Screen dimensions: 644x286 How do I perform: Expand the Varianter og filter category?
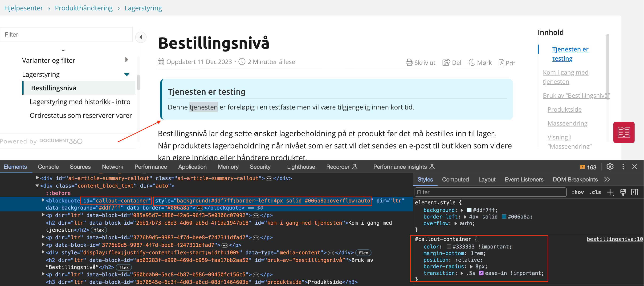126,60
